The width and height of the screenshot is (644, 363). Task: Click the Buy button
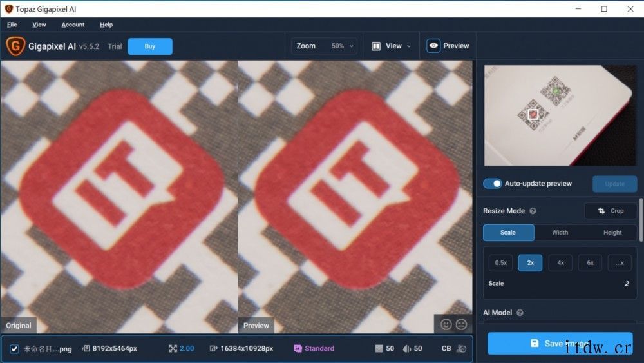150,46
